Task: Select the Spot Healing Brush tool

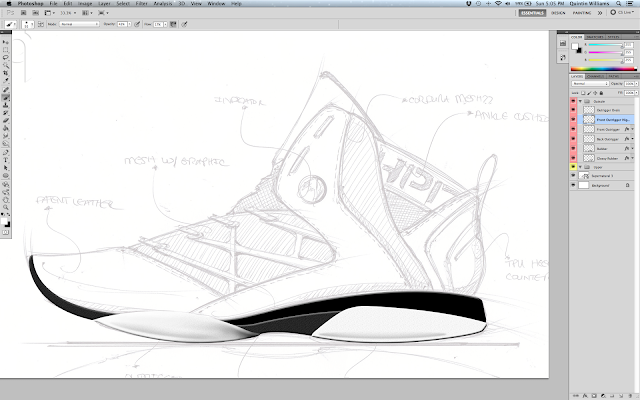Action: [x=6, y=89]
